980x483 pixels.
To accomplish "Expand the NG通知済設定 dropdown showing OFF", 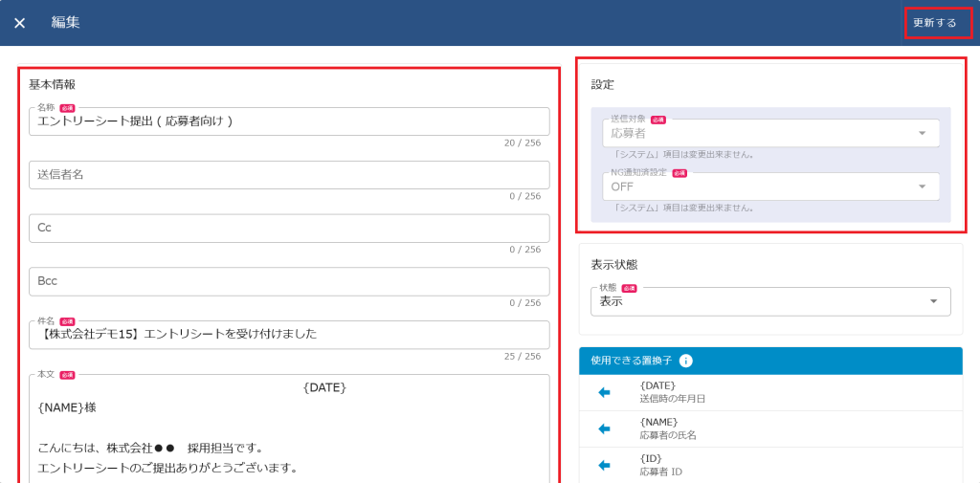I will coord(769,187).
